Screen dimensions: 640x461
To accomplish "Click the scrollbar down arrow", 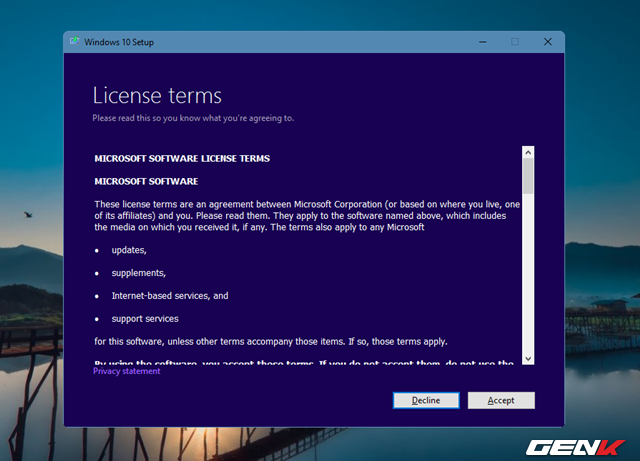I will tap(528, 359).
